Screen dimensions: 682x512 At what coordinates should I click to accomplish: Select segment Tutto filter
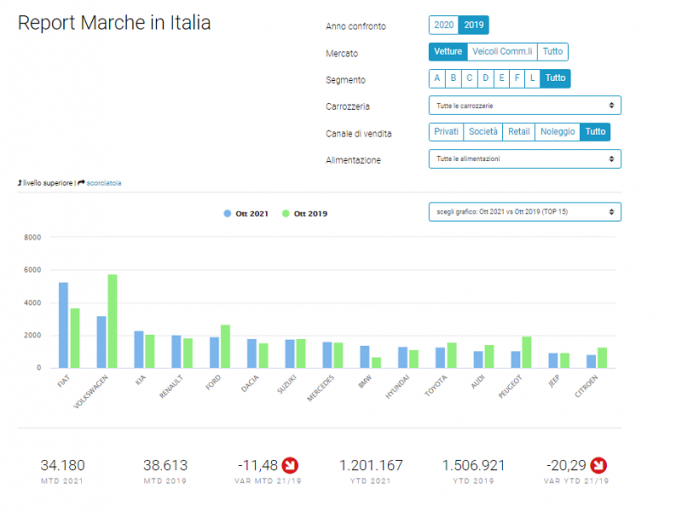pyautogui.click(x=555, y=78)
